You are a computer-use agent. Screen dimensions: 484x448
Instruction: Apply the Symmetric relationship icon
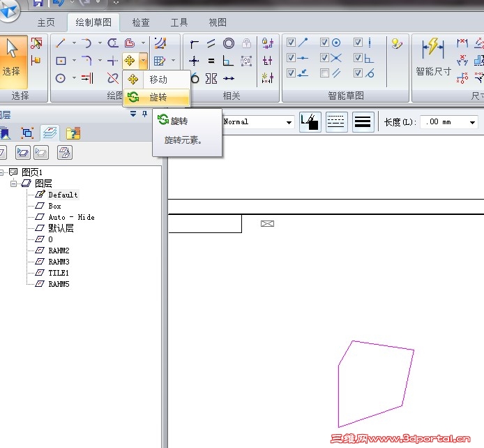[211, 78]
